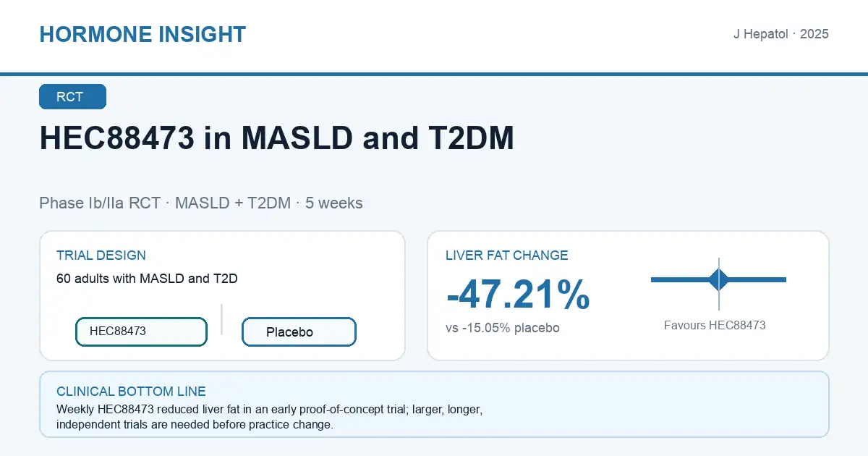
Task: Click the horizontal confidence interval bar
Action: tap(718, 279)
